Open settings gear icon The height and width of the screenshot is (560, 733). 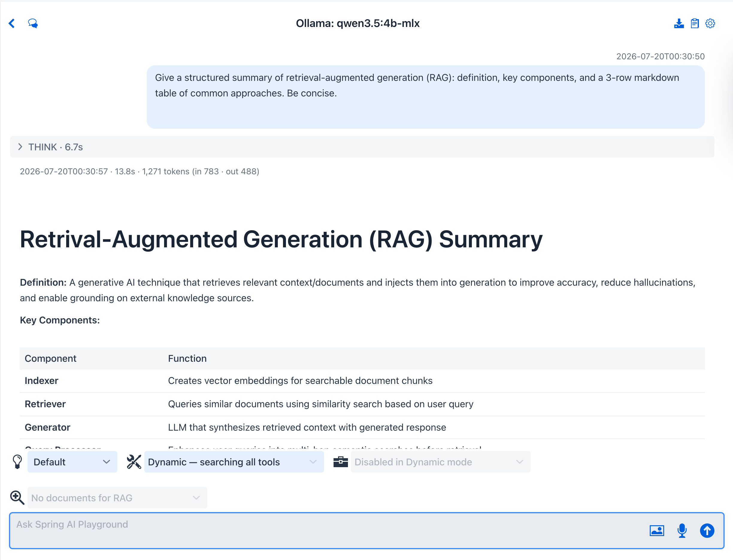coord(710,23)
